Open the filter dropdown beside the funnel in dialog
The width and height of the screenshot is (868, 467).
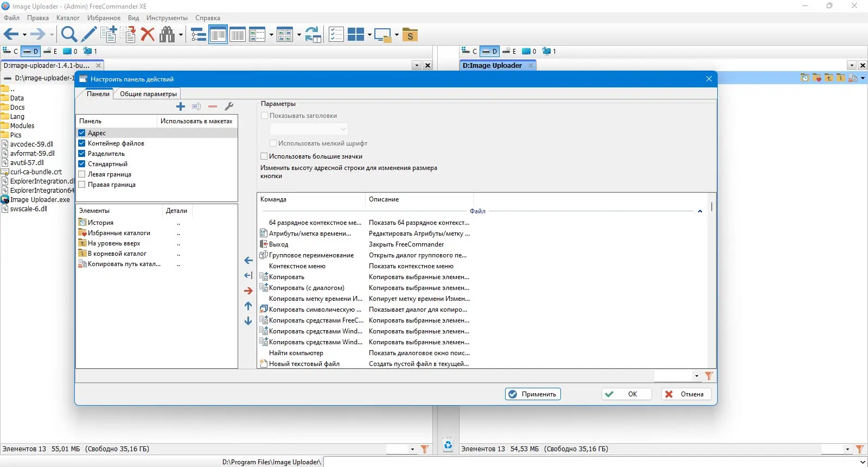pyautogui.click(x=697, y=376)
